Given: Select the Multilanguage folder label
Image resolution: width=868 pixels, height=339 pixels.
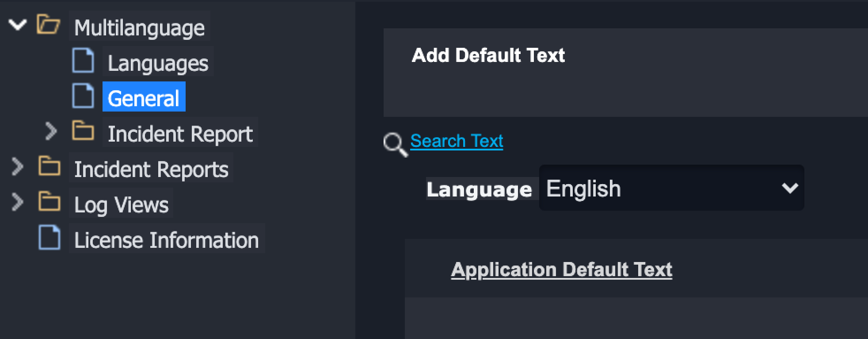Looking at the screenshot, I should point(139,28).
